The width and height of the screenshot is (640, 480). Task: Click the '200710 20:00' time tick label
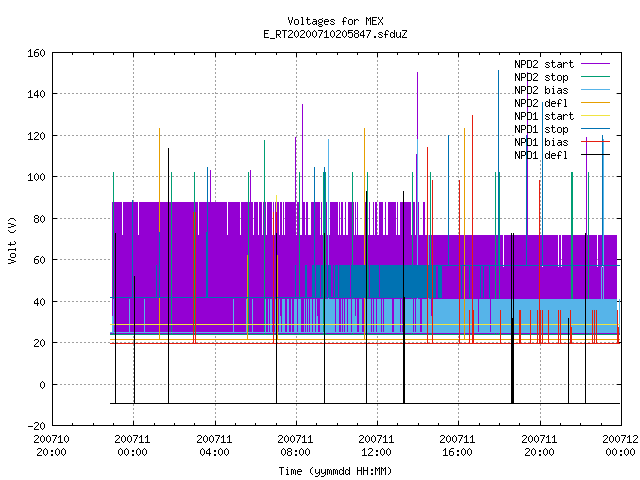(51, 445)
